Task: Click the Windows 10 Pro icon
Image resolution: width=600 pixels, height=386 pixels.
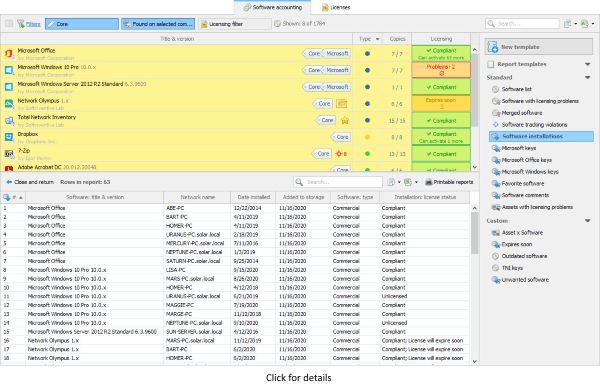Action: 9,70
